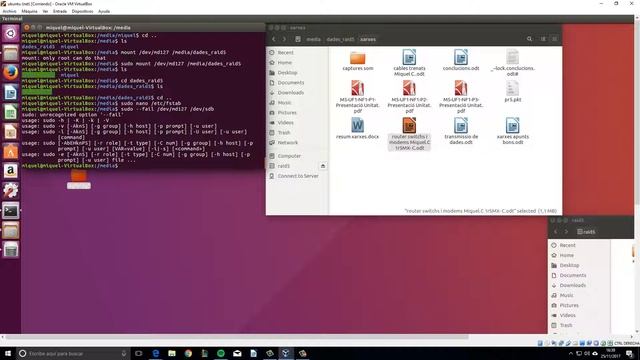Click Connect to Server in sidebar
This screenshot has height=360, width=640.
tap(297, 176)
